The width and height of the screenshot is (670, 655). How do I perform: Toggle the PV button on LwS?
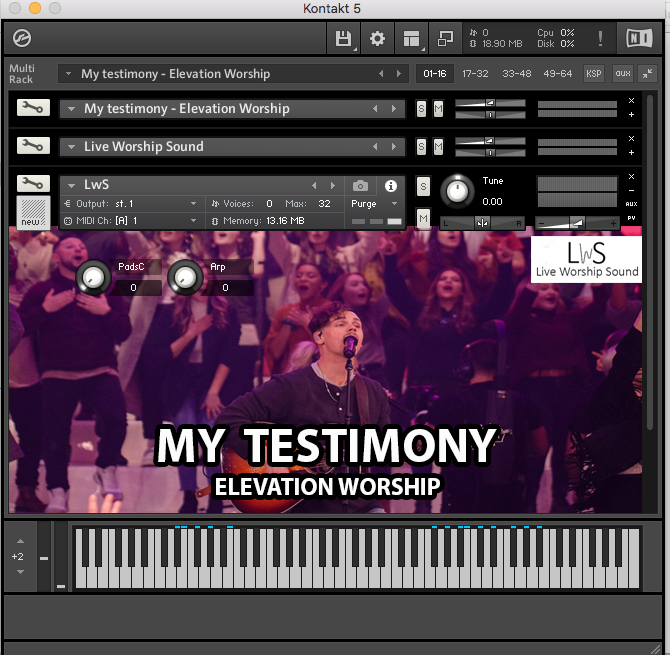(x=632, y=218)
